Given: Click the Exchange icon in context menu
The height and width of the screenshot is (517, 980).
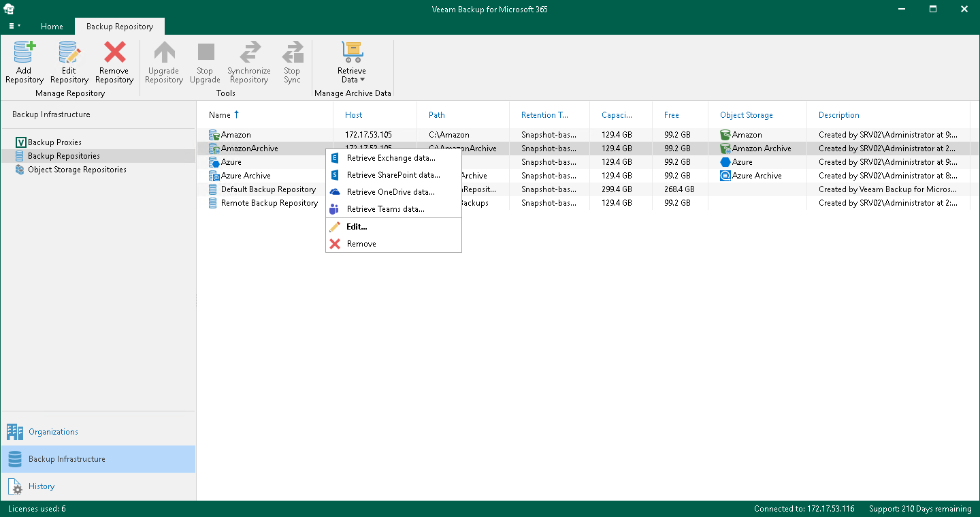Looking at the screenshot, I should click(335, 158).
